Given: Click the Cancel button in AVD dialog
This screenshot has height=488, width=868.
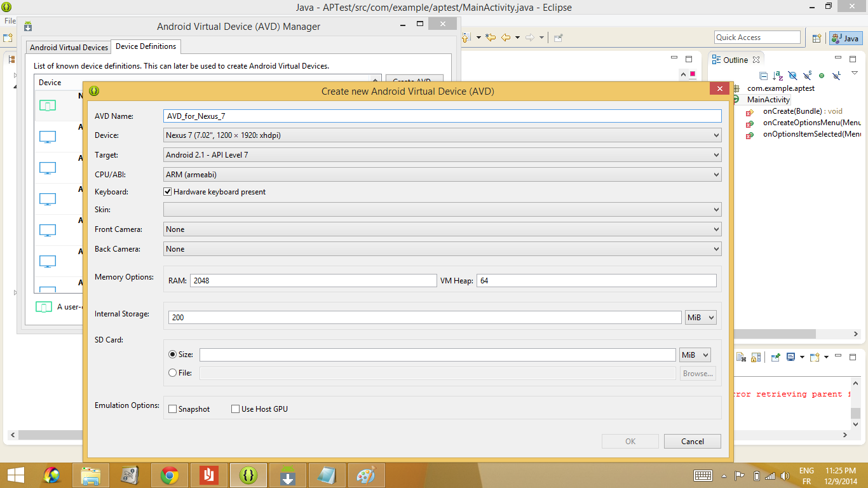Looking at the screenshot, I should [693, 442].
